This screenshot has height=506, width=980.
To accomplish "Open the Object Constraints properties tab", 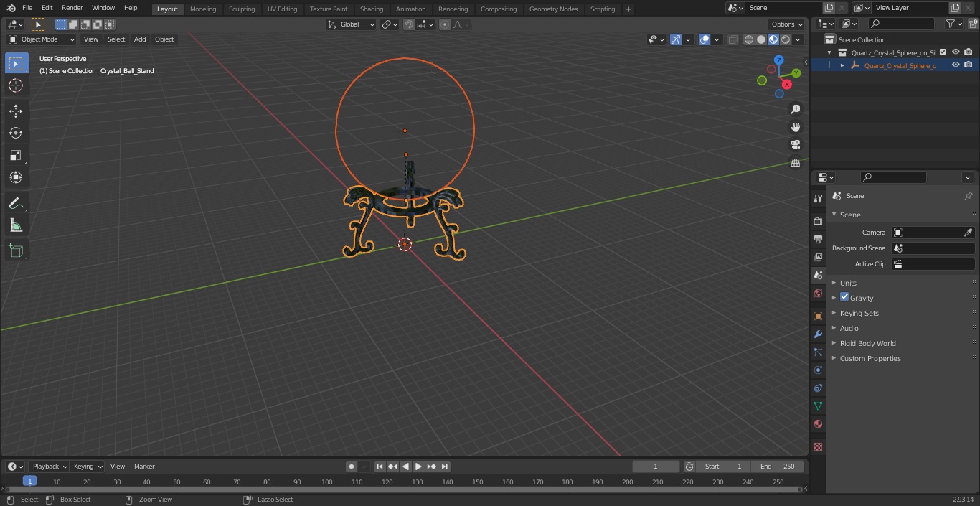I will coord(818,388).
